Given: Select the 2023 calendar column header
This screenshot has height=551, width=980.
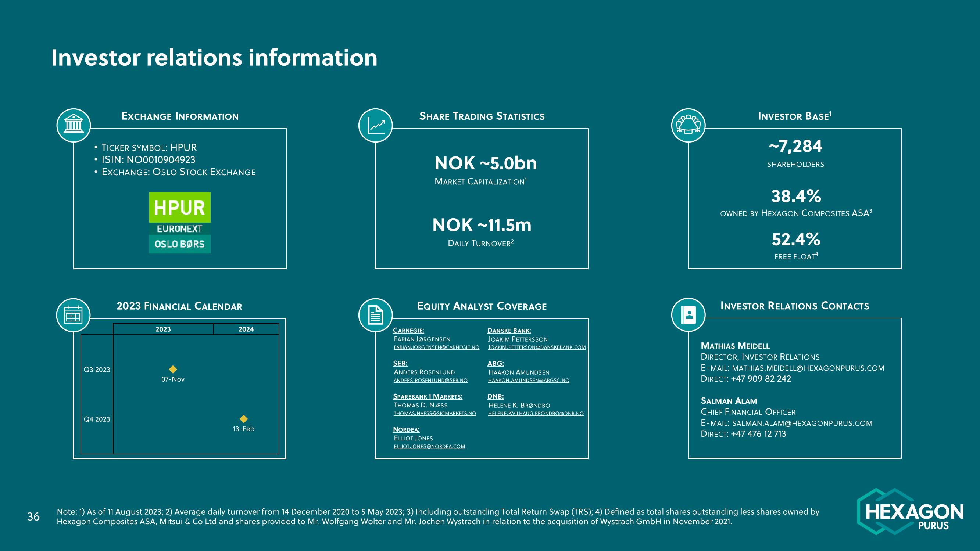Looking at the screenshot, I should pyautogui.click(x=163, y=329).
